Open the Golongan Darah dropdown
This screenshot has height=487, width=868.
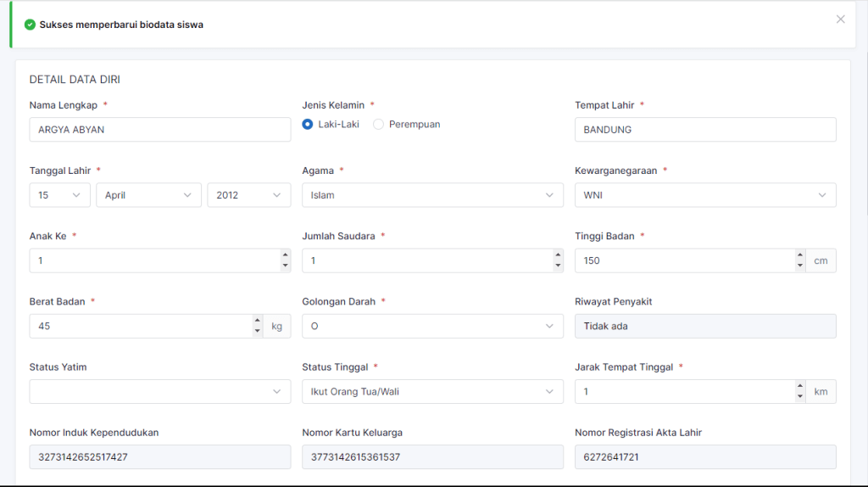(x=432, y=326)
